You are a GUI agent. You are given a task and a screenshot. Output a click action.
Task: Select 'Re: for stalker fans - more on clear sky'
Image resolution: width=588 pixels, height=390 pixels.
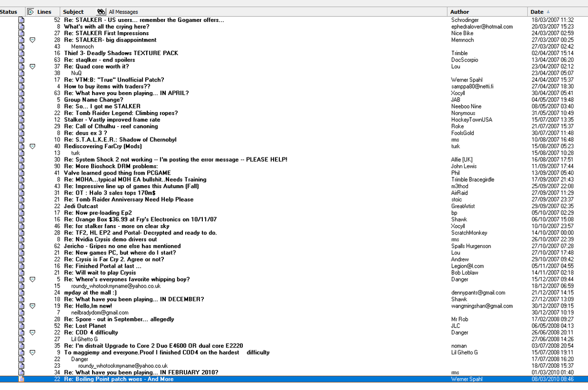pos(117,226)
